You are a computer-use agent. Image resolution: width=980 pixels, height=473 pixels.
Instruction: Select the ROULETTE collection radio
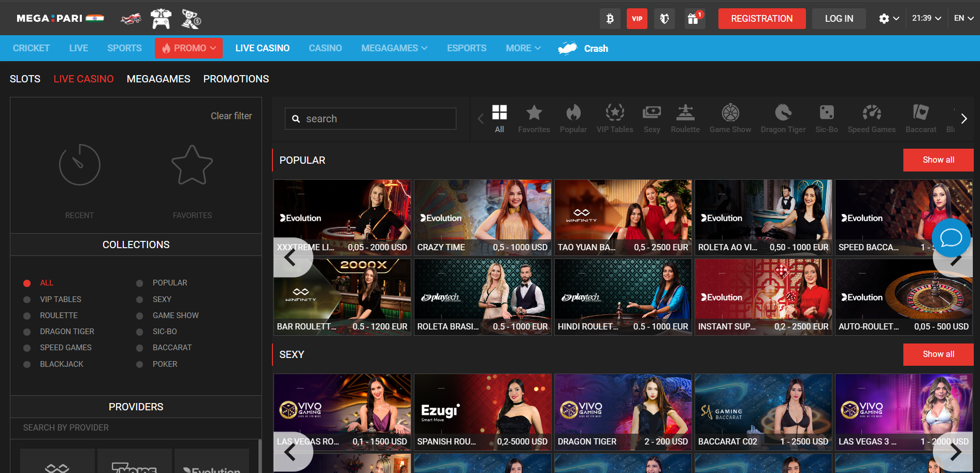click(x=27, y=316)
